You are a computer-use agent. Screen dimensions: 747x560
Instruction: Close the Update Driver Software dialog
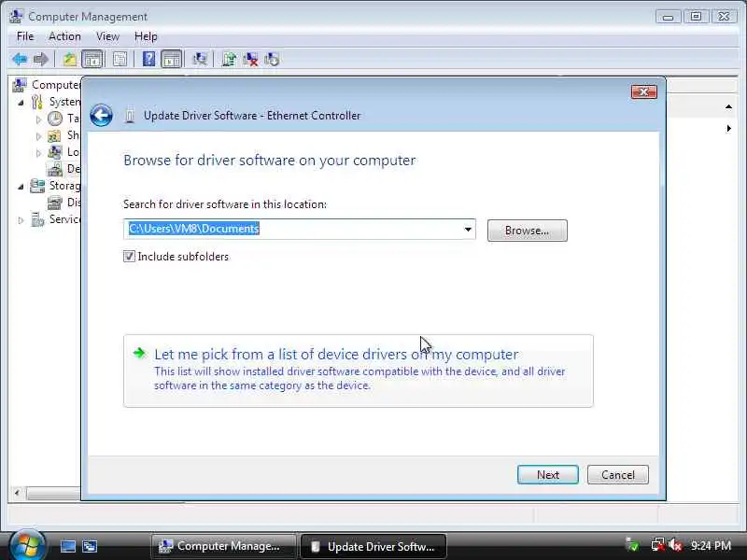coord(643,91)
